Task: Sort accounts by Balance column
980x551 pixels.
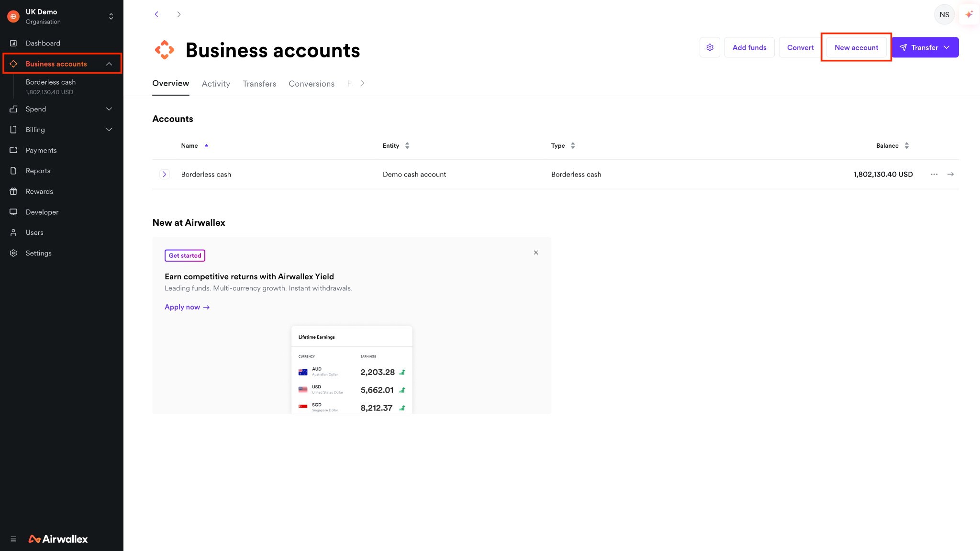Action: point(892,146)
